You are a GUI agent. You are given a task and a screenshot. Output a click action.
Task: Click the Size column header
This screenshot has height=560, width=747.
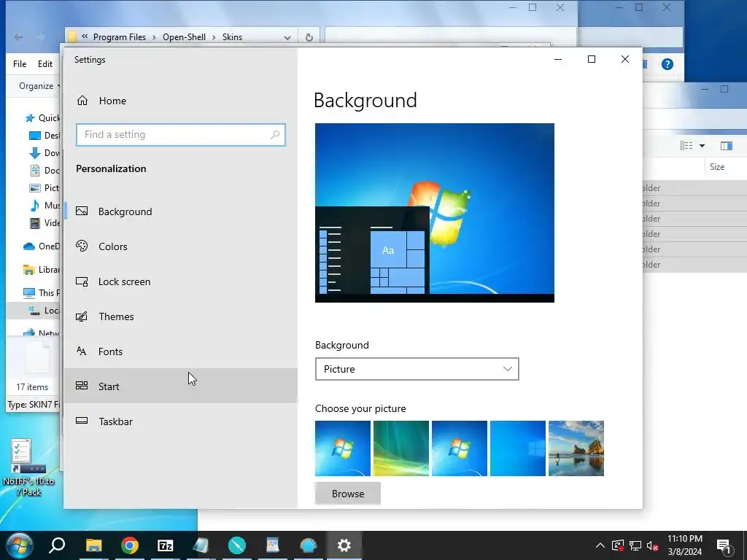(717, 167)
